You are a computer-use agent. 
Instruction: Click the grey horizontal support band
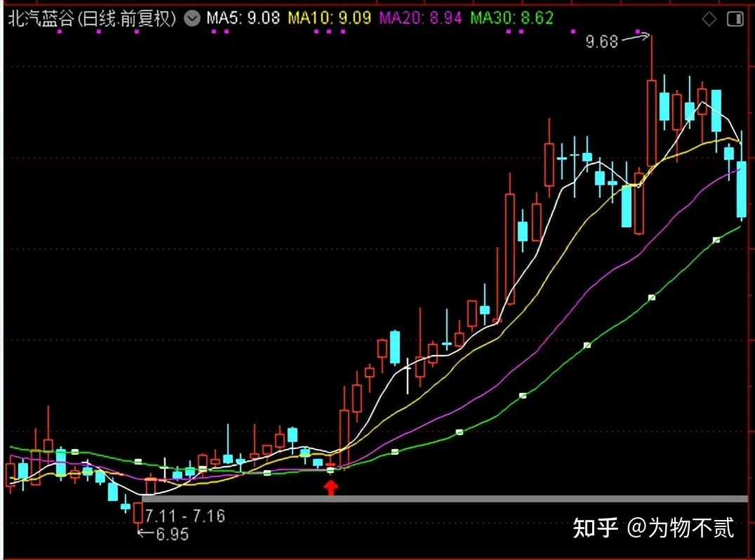443,498
